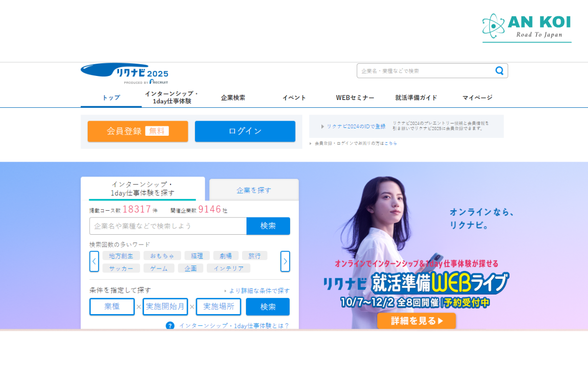Open the 実施場所 condition selector

coord(219,307)
